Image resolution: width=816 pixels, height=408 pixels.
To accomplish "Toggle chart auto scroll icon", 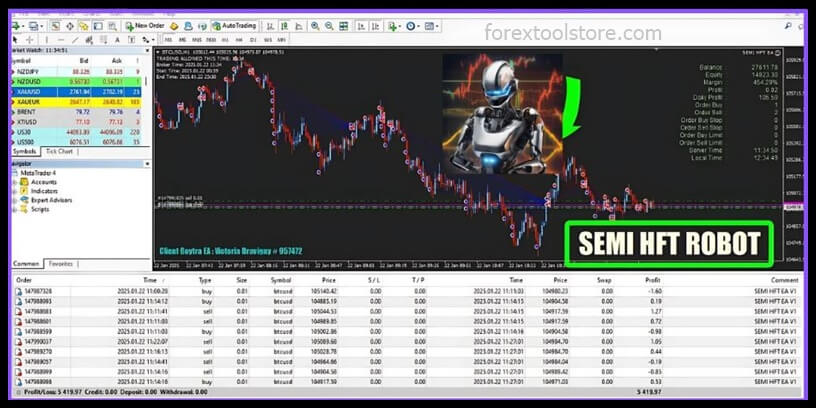I will tap(361, 26).
